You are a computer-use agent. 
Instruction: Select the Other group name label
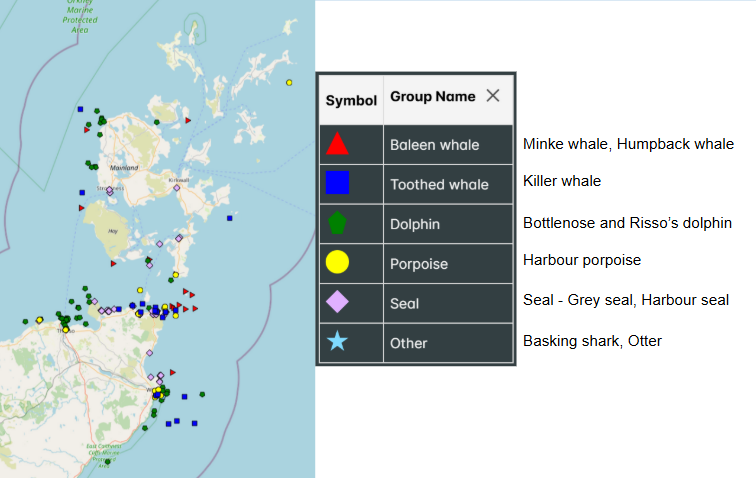click(408, 343)
